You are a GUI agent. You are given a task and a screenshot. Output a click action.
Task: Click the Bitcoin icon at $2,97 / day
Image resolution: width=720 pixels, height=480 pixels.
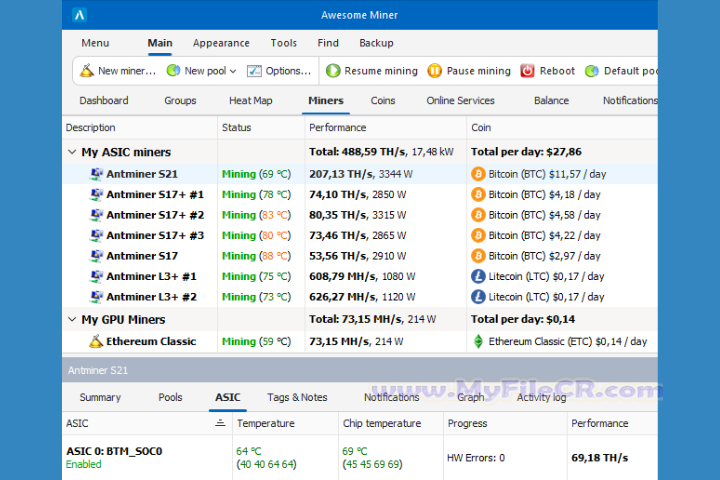coord(478,256)
